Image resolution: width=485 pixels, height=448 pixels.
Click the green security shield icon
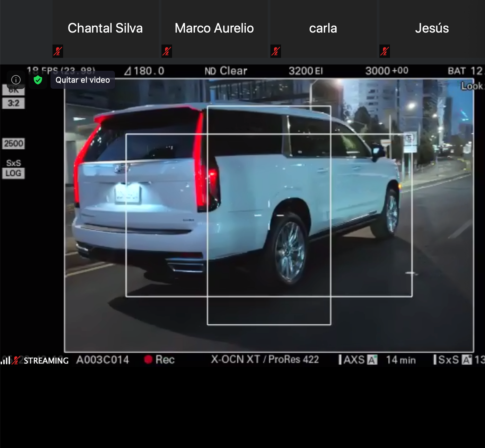click(38, 80)
